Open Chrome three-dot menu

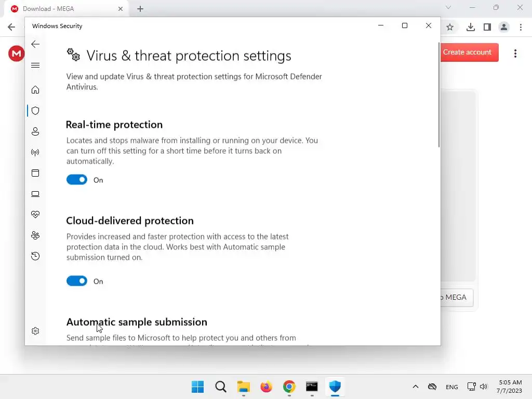click(x=521, y=27)
